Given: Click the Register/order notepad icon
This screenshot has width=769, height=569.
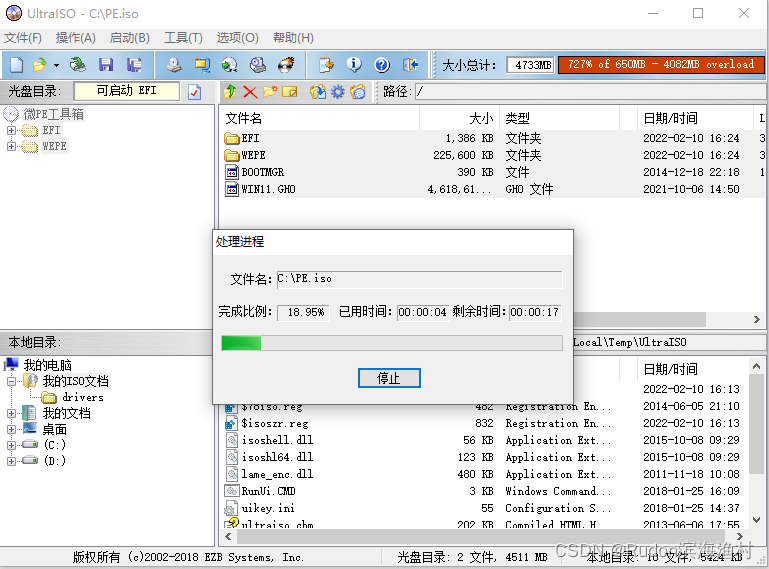Looking at the screenshot, I should click(x=326, y=65).
